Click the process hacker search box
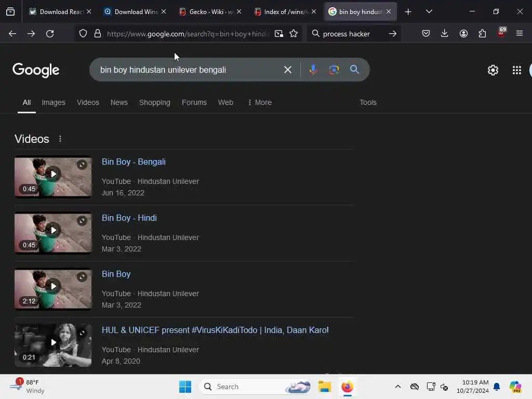532x399 pixels. point(353,34)
